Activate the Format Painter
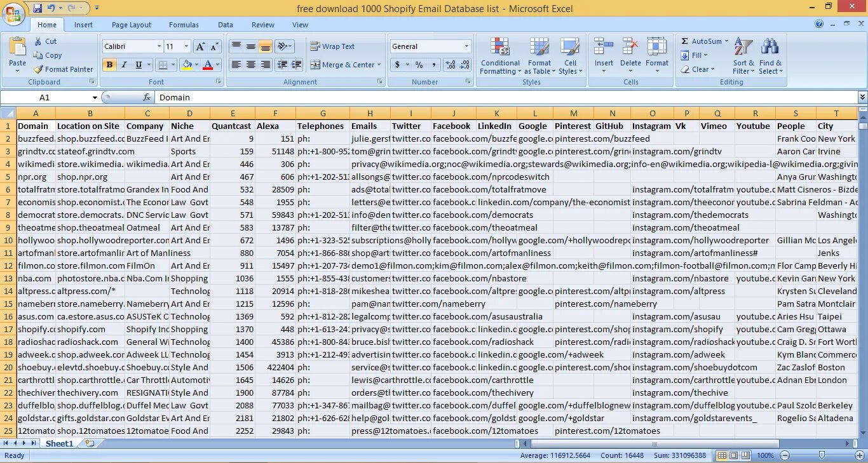868x463 pixels. click(x=64, y=69)
